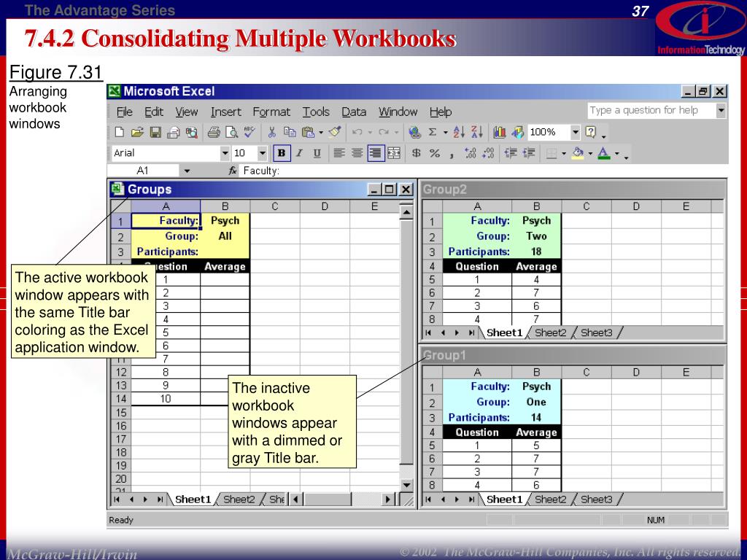Click next-sheet arrow in Group2 window

pyautogui.click(x=457, y=332)
